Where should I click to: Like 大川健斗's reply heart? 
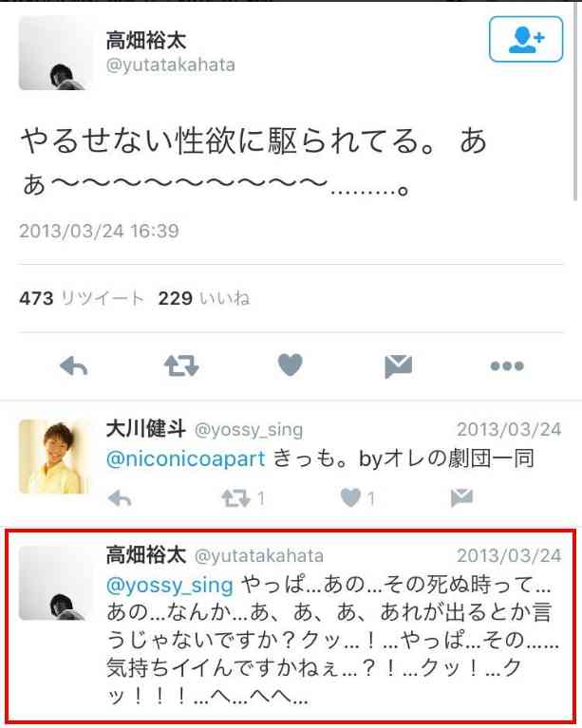(x=350, y=498)
